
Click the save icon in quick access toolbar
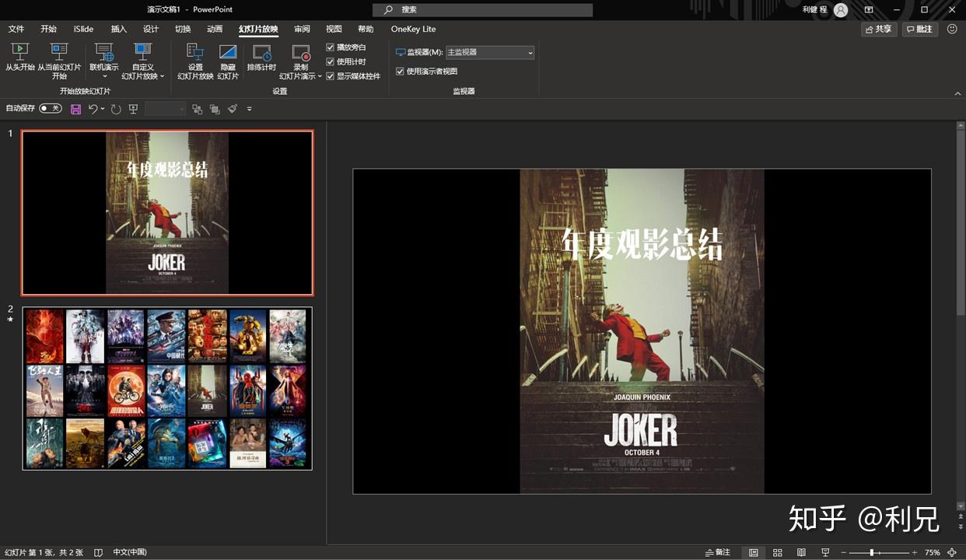[x=75, y=109]
